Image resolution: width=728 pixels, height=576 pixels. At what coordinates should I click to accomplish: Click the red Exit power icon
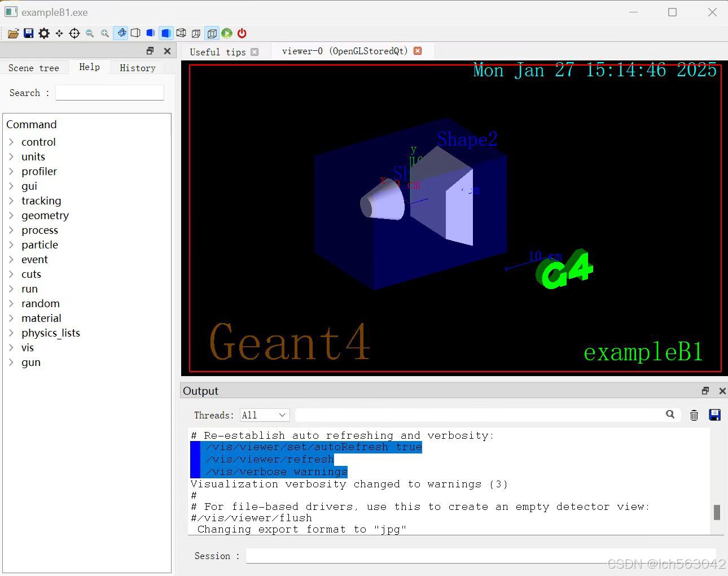[x=242, y=33]
